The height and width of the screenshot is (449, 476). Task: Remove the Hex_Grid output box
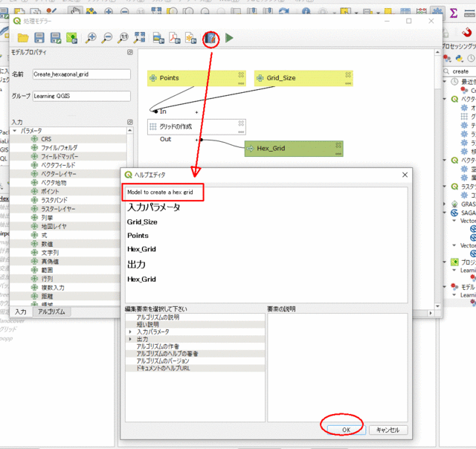[338, 145]
